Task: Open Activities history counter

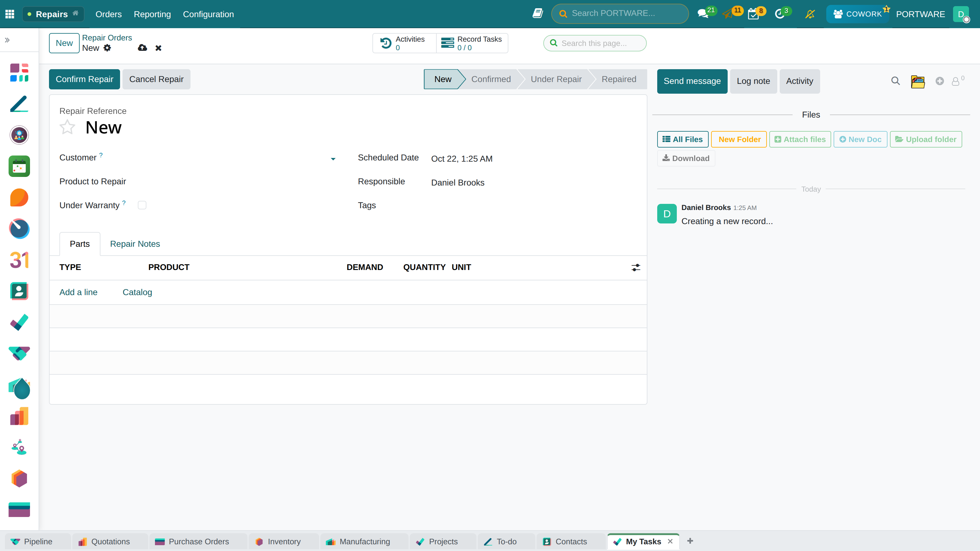Action: tap(404, 43)
